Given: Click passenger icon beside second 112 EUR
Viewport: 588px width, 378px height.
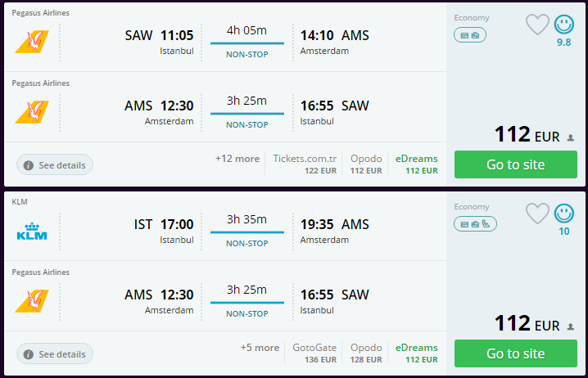Looking at the screenshot, I should [x=570, y=326].
